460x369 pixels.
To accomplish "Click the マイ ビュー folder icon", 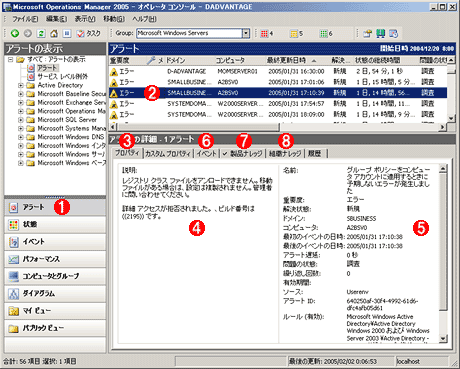I will (13, 311).
